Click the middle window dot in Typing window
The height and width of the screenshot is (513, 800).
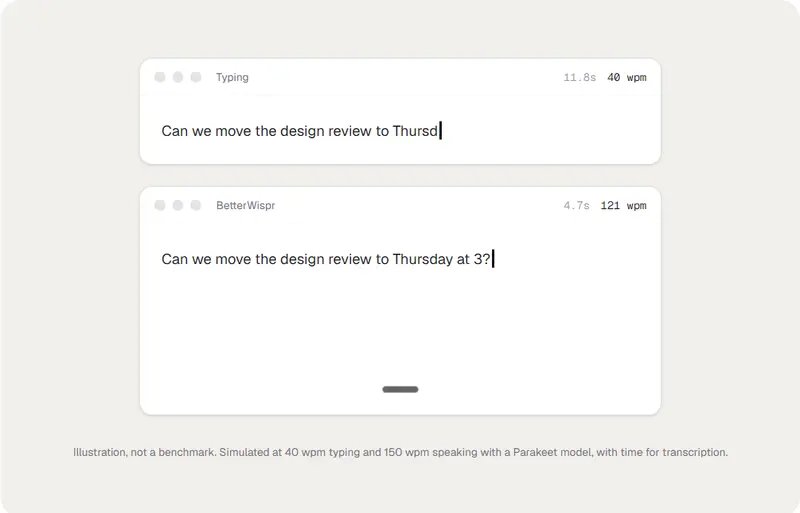[x=178, y=77]
